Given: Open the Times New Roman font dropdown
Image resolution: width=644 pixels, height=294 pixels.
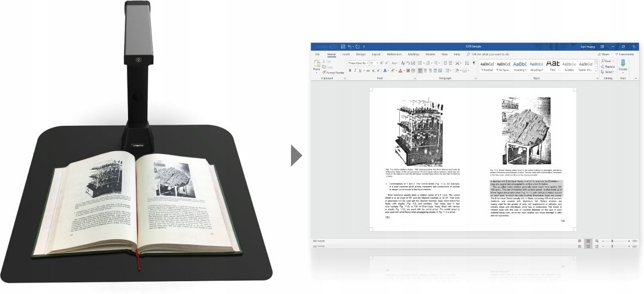Looking at the screenshot, I should tap(359, 63).
